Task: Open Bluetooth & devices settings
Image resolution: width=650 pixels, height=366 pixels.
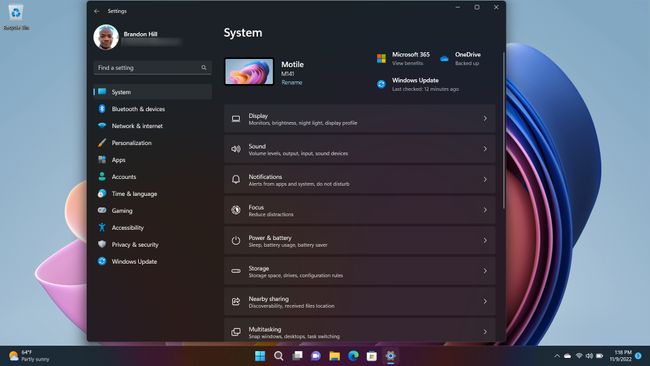Action: pyautogui.click(x=153, y=109)
